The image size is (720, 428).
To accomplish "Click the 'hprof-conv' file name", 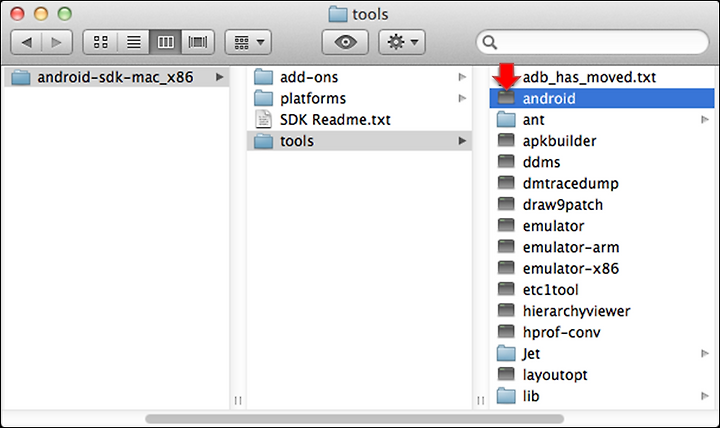I will [x=561, y=333].
